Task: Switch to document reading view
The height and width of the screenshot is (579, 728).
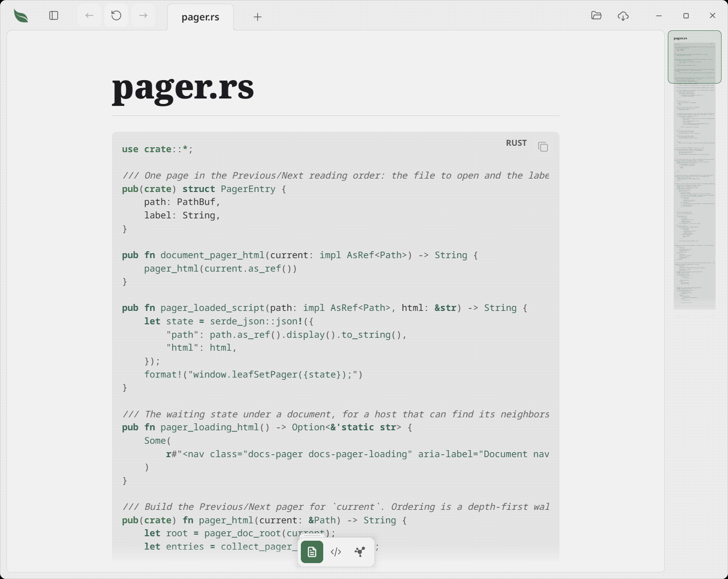Action: coord(312,552)
